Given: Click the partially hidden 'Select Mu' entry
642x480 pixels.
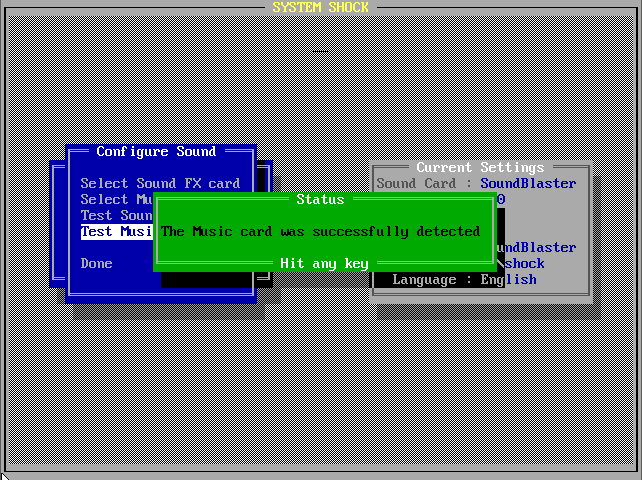Looking at the screenshot, I should click(116, 200).
